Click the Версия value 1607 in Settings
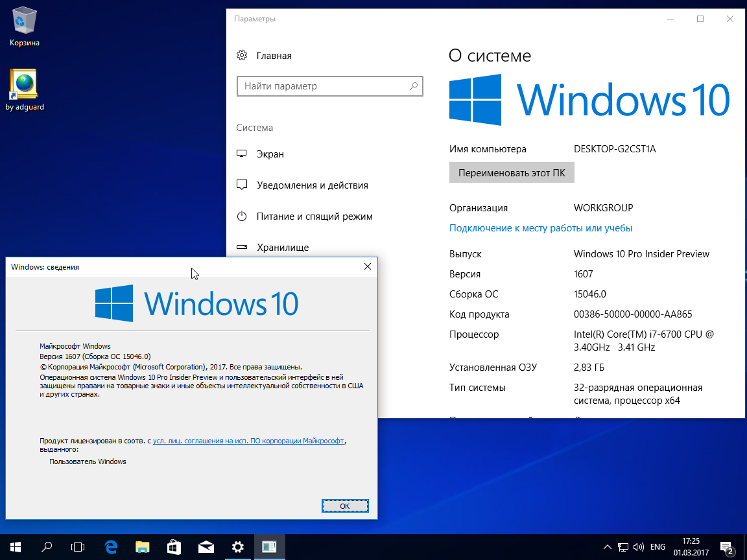 click(x=583, y=274)
